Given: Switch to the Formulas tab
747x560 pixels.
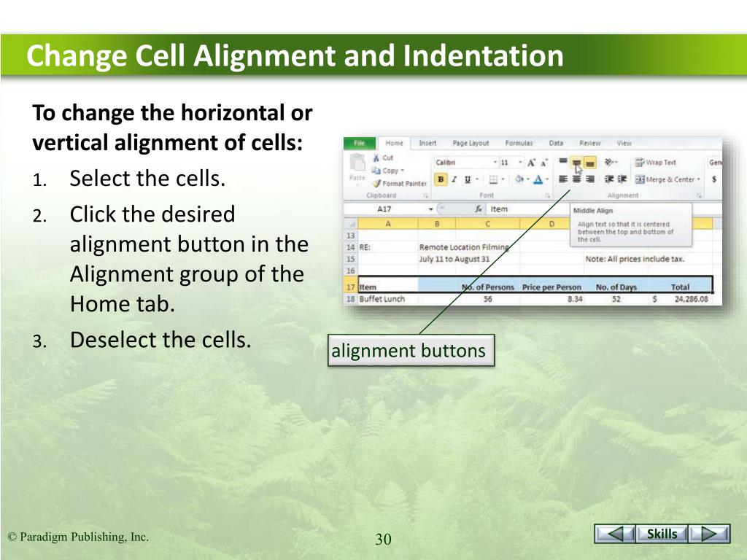Looking at the screenshot, I should click(x=519, y=143).
